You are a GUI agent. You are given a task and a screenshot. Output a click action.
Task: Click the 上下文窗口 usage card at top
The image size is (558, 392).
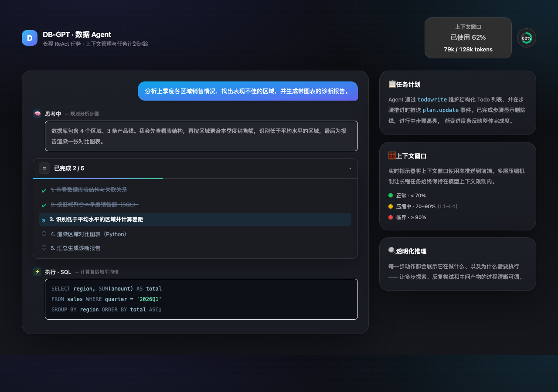click(x=468, y=38)
